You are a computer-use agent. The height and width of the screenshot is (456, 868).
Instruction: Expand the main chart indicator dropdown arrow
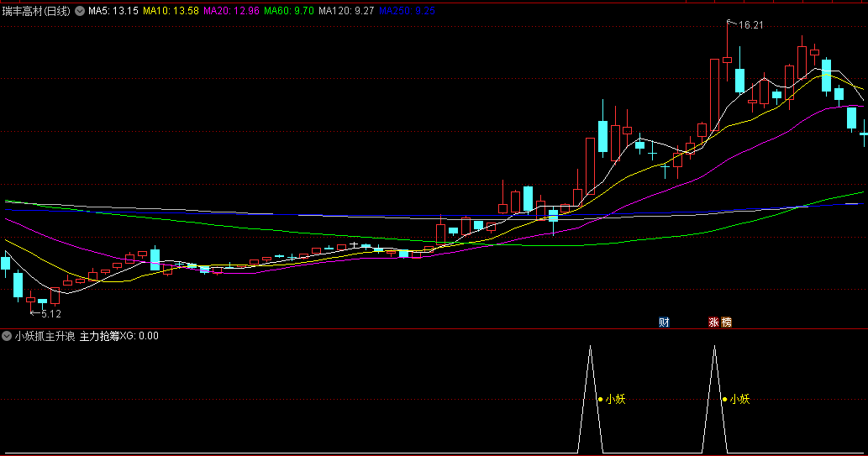80,11
